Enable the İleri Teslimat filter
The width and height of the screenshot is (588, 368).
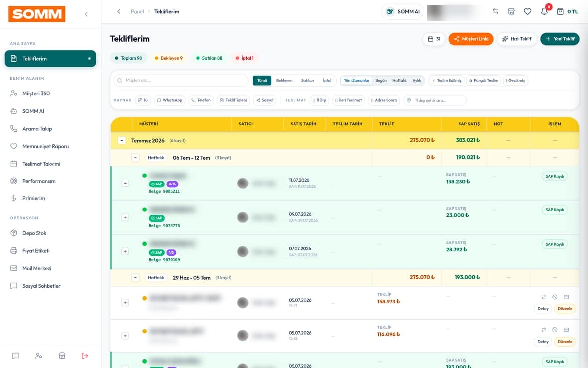pyautogui.click(x=348, y=100)
